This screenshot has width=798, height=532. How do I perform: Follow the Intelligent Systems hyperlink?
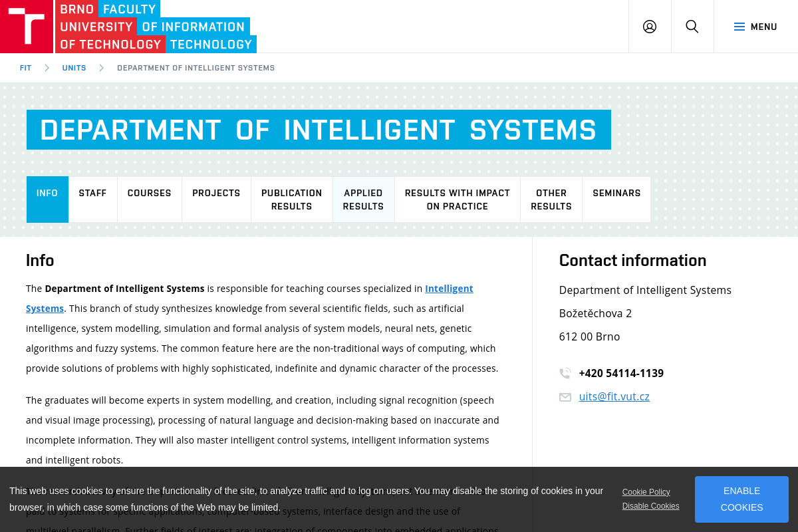pyautogui.click(x=449, y=289)
